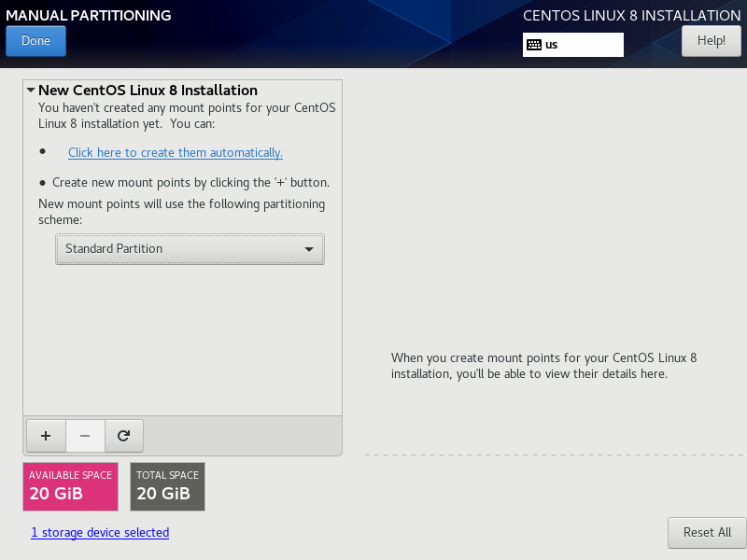Viewport: 747px width, 560px height.
Task: Open the Standard Partition scheme dropdown
Action: tap(190, 249)
